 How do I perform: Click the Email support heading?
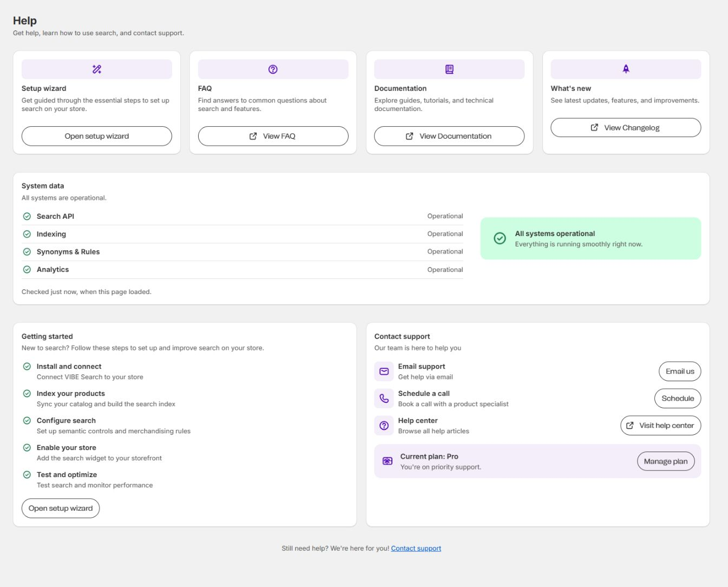pos(422,367)
